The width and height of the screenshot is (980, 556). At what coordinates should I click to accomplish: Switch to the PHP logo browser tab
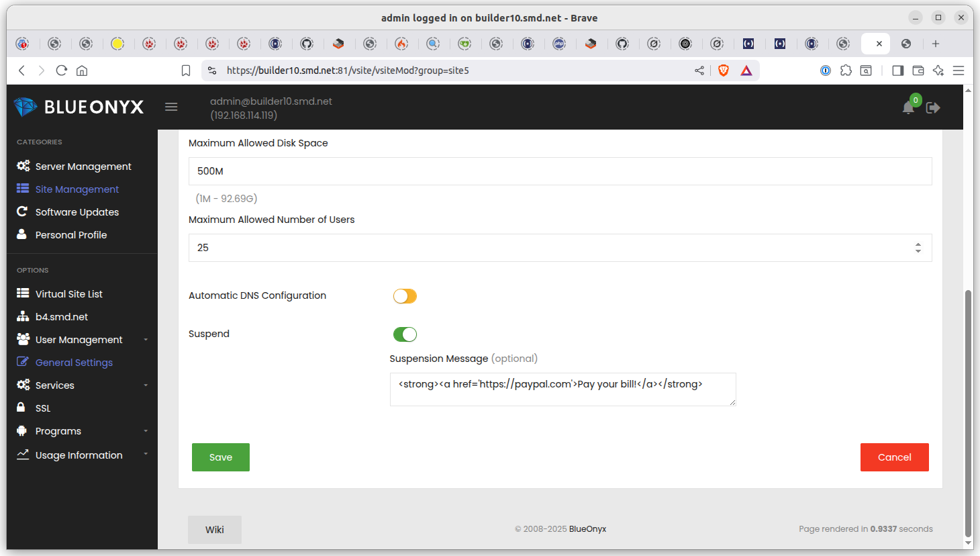point(559,44)
